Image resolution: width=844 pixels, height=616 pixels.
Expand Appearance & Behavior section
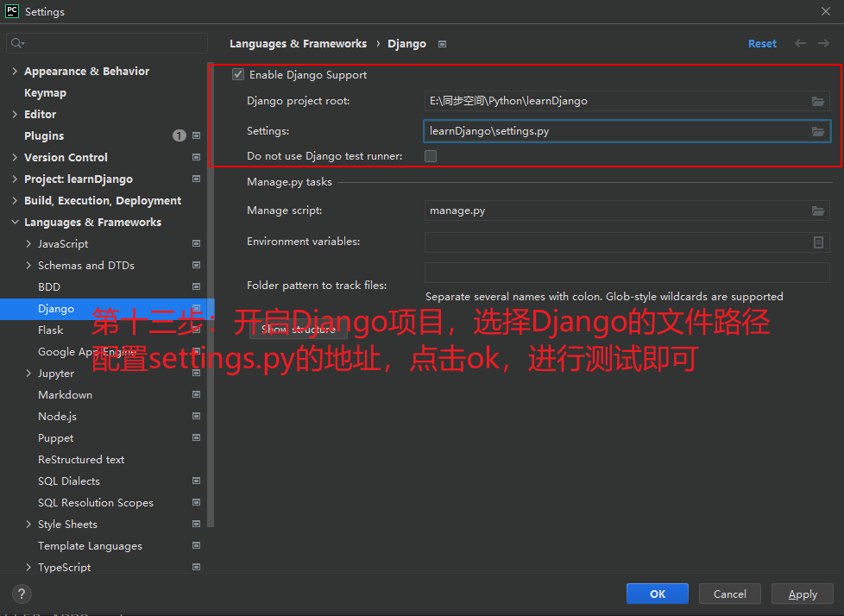coord(15,71)
